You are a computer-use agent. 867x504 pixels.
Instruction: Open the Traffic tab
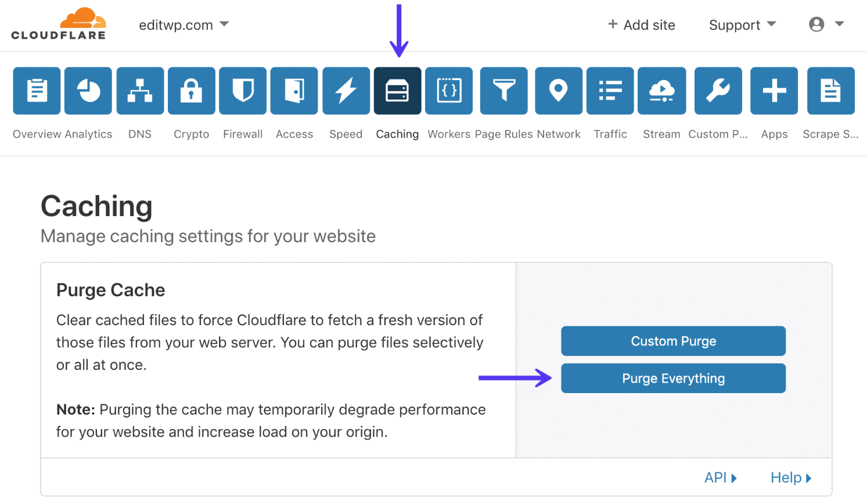pyautogui.click(x=610, y=91)
